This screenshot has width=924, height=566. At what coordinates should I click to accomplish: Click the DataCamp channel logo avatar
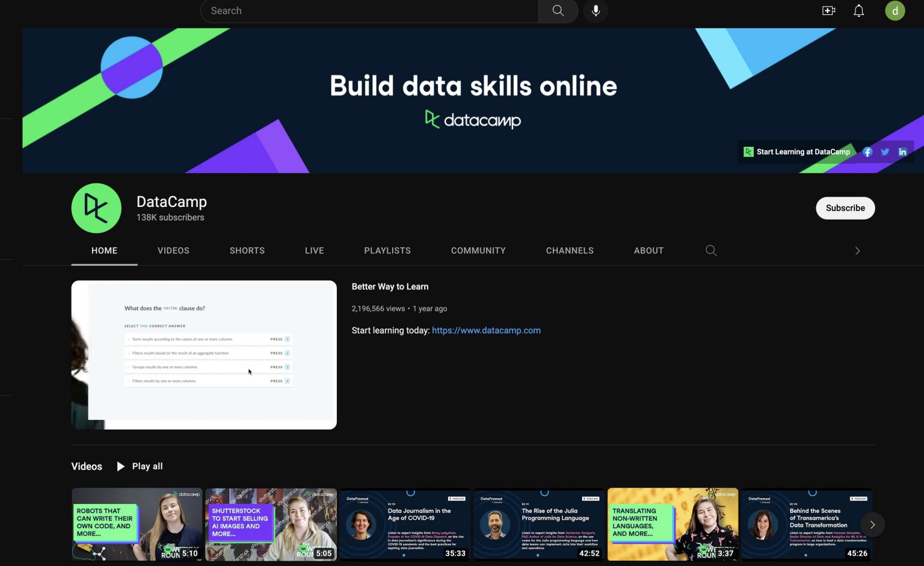pos(96,208)
